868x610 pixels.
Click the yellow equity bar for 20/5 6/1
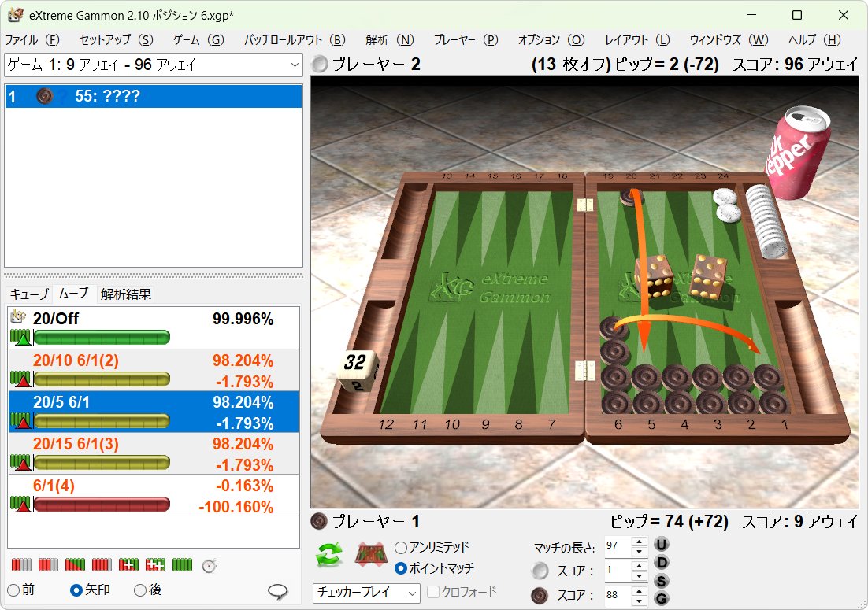click(x=102, y=421)
